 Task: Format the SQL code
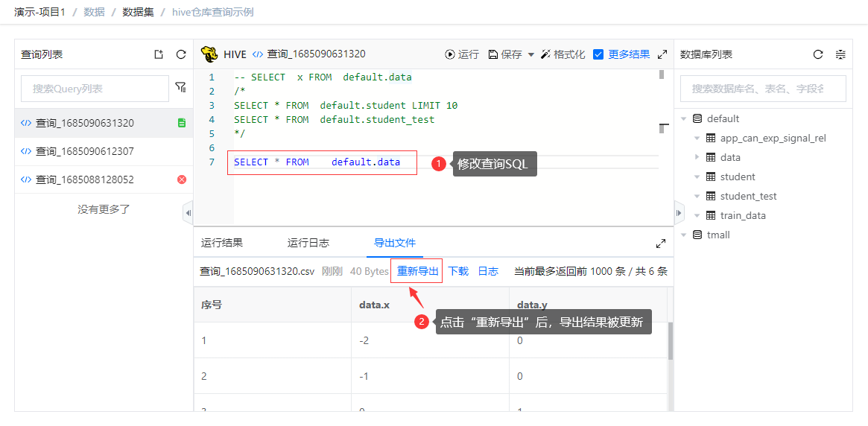coord(563,54)
